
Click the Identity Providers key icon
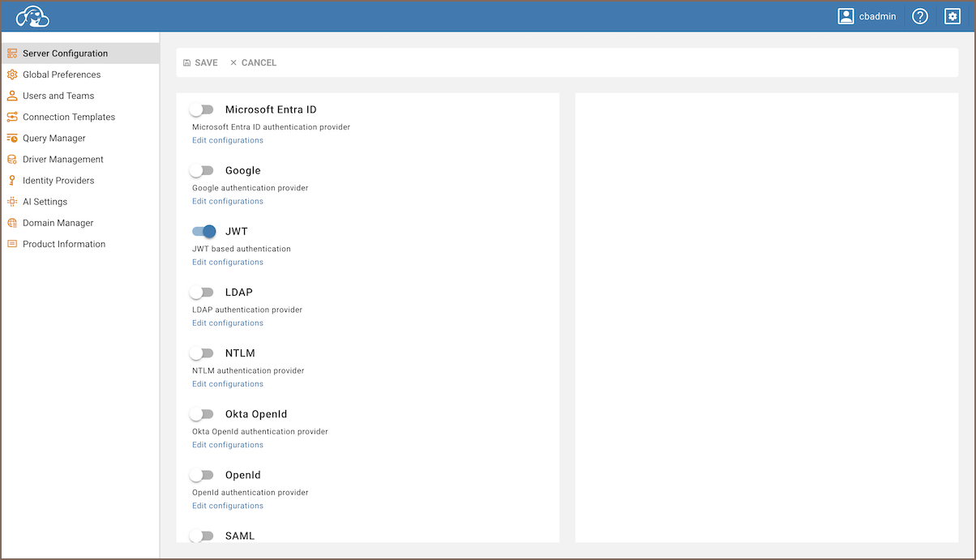pyautogui.click(x=12, y=181)
